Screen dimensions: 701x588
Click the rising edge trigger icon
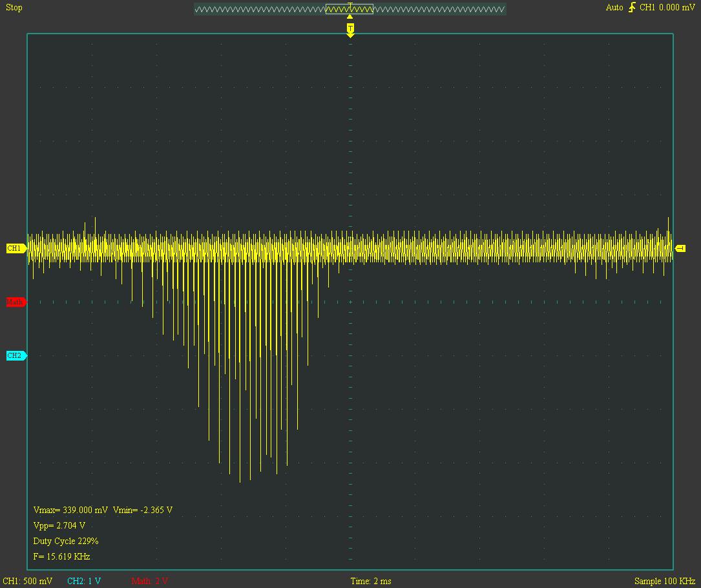(632, 7)
